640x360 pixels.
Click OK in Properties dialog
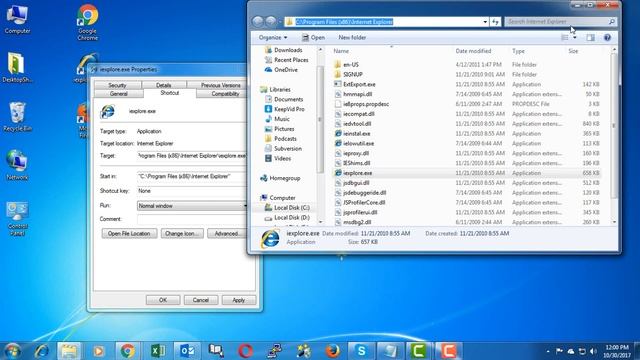tap(163, 300)
